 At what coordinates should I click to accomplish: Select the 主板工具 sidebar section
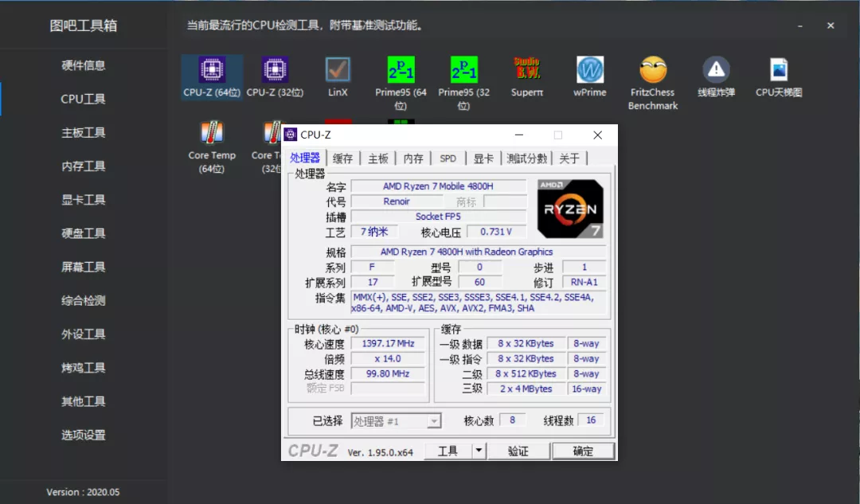(x=82, y=132)
